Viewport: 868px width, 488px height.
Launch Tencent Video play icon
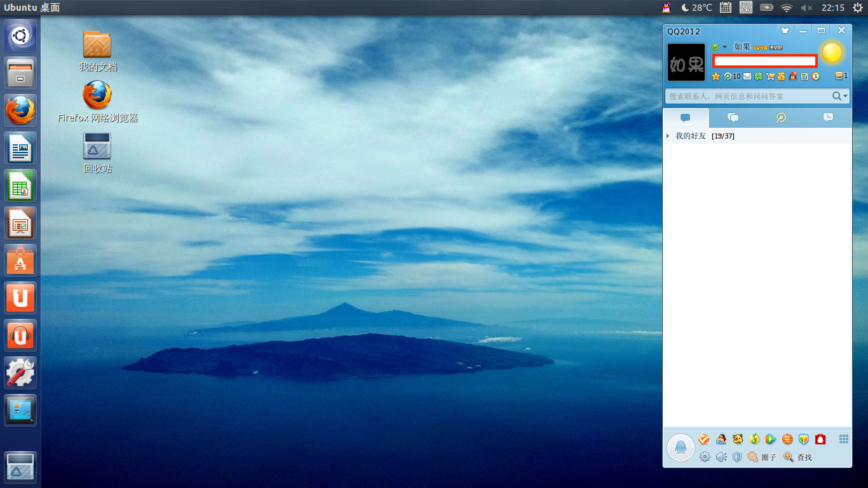coord(771,439)
